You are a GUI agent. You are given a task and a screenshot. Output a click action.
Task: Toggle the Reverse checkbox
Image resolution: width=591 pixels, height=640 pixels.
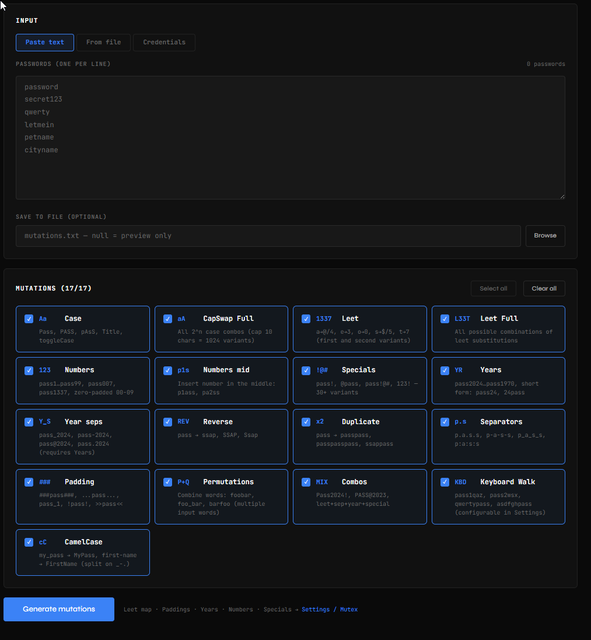click(167, 422)
